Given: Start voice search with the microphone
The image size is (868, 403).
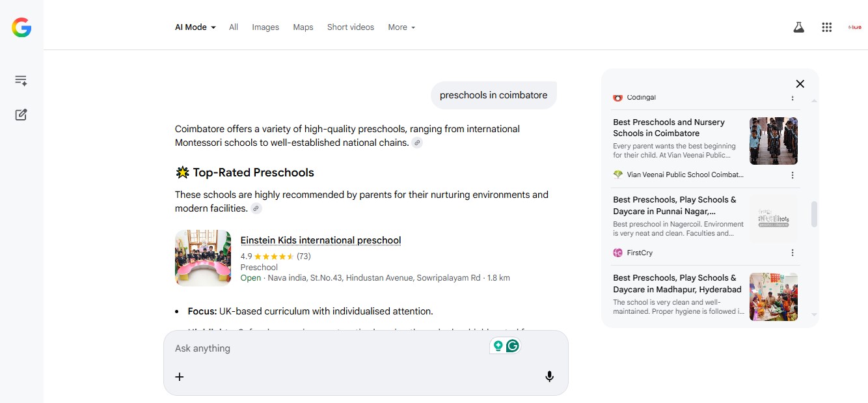Looking at the screenshot, I should pos(549,376).
